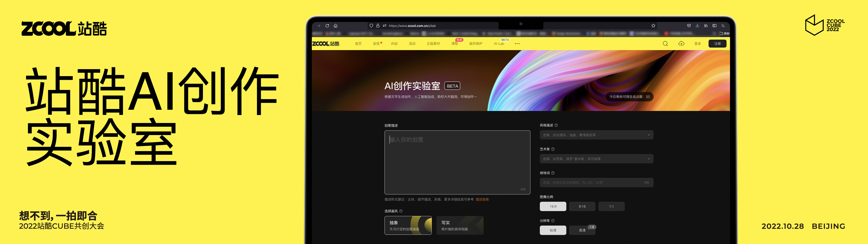
Task: Click the 今日剩余可用生成点数 badge
Action: [x=629, y=97]
